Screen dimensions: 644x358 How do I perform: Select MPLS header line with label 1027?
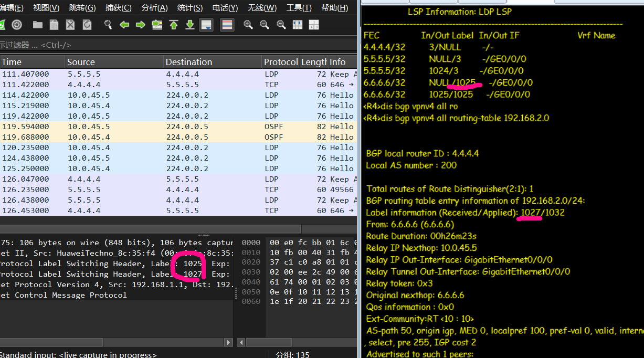117,274
